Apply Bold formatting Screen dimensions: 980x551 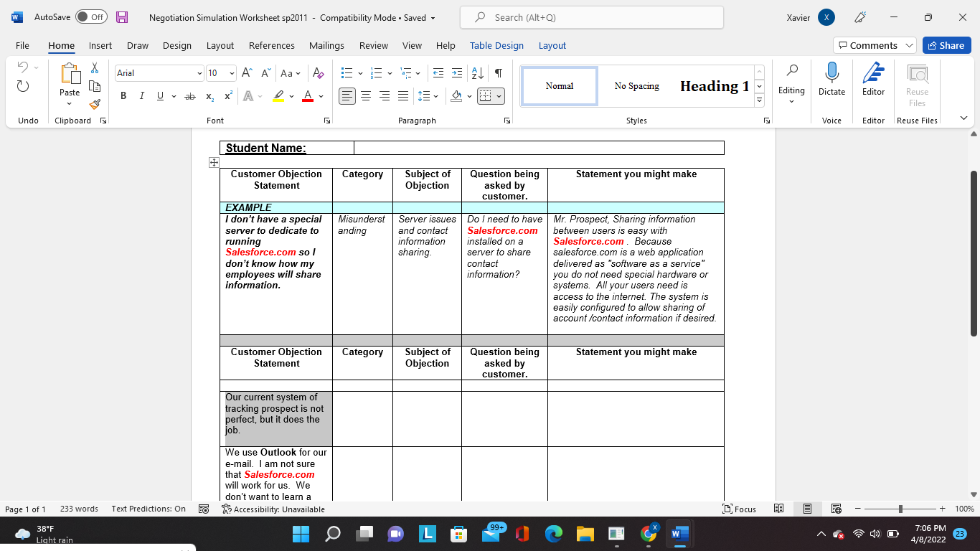coord(123,95)
